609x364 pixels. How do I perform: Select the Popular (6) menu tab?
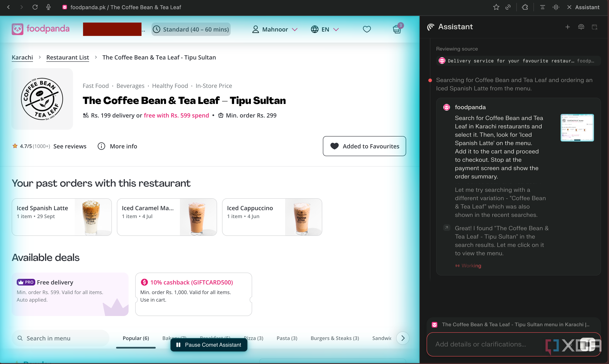pos(136,338)
